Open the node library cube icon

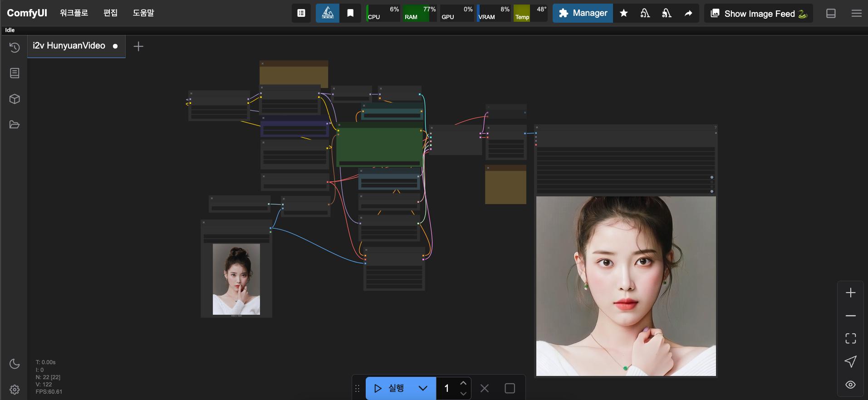(15, 99)
